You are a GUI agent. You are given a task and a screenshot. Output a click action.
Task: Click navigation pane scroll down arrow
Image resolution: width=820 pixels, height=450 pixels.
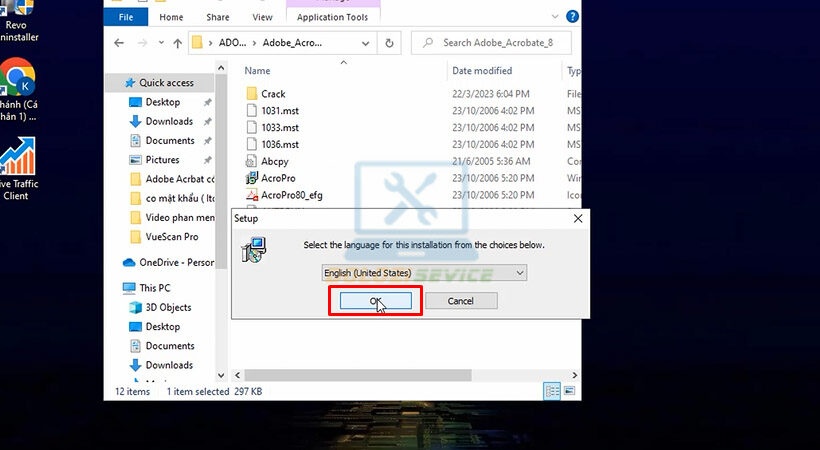[x=221, y=375]
